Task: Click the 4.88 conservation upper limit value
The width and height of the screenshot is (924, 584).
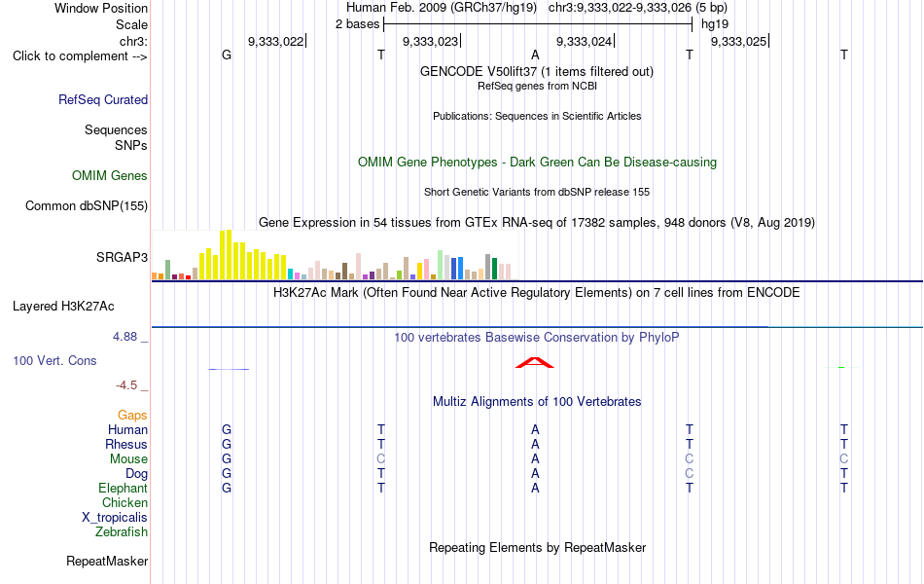Action: click(x=124, y=336)
